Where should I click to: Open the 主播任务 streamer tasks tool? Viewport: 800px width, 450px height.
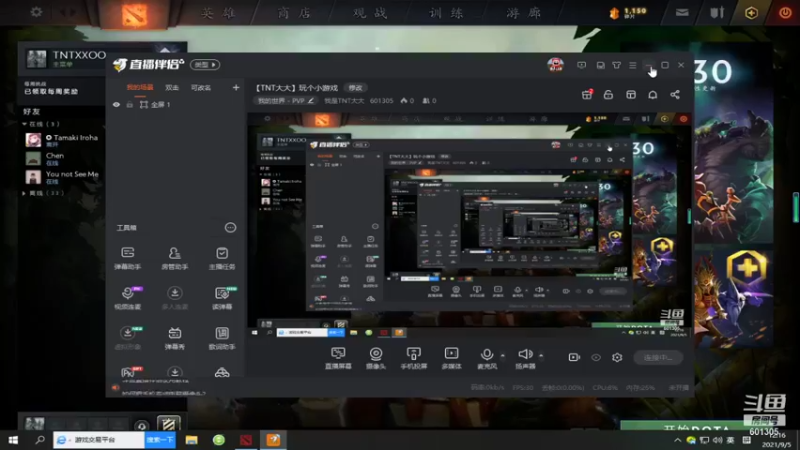point(222,258)
